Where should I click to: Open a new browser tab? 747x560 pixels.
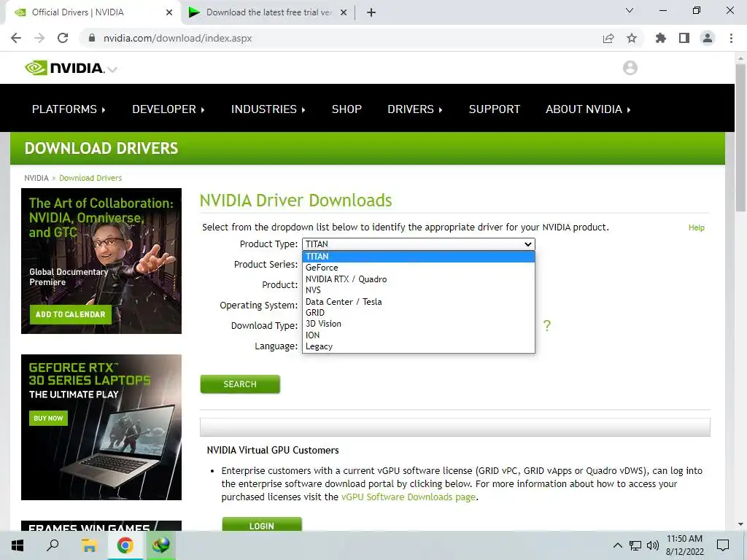click(x=371, y=12)
